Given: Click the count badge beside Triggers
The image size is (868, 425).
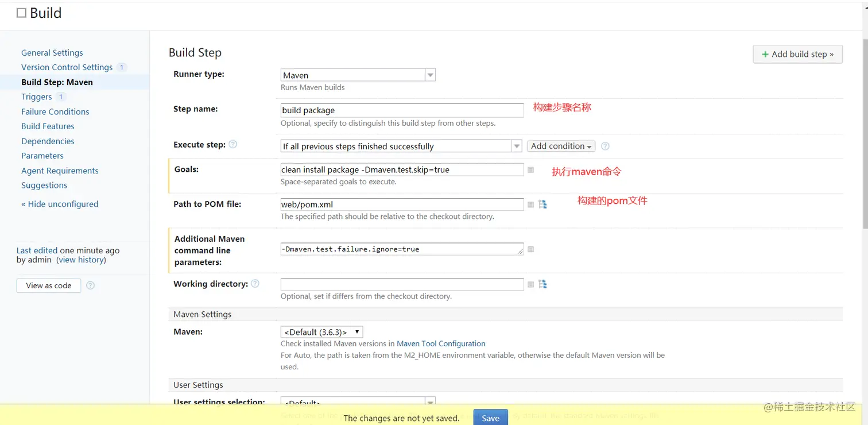Looking at the screenshot, I should coord(61,97).
